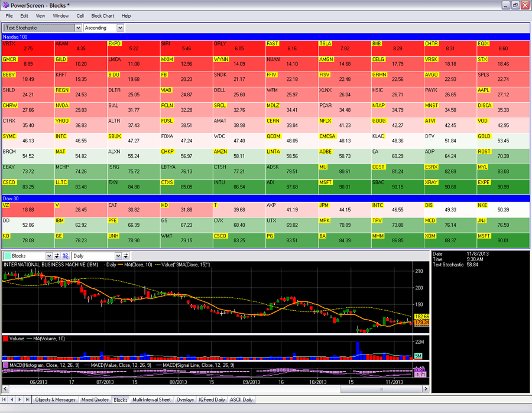Open the Multi-Interval Sheet tab

pos(151,400)
